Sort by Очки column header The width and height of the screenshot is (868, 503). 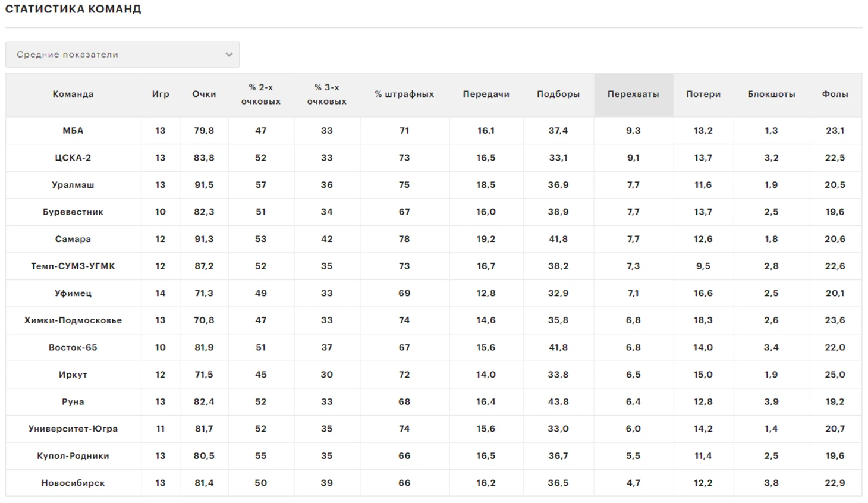pos(204,94)
